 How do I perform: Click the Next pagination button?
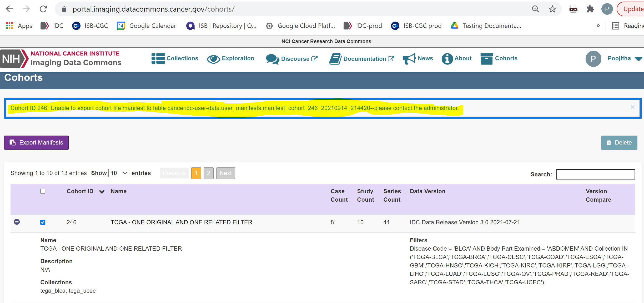[225, 173]
